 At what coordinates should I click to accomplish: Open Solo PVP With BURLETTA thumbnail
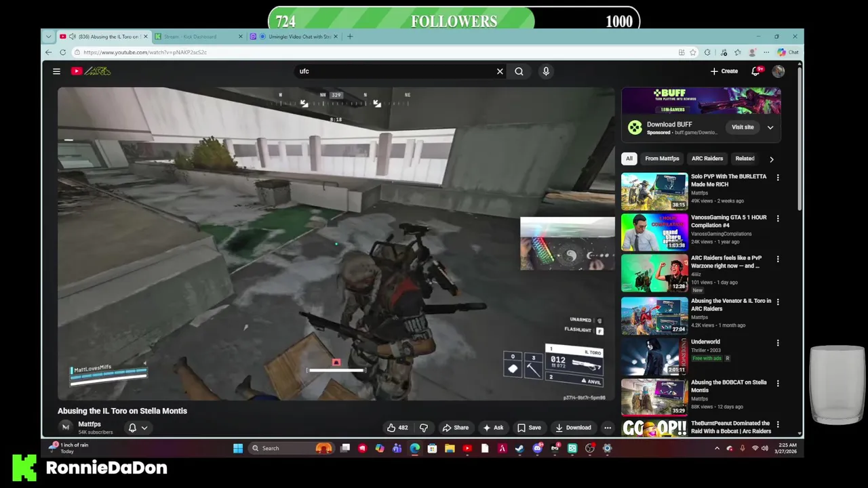tap(654, 191)
